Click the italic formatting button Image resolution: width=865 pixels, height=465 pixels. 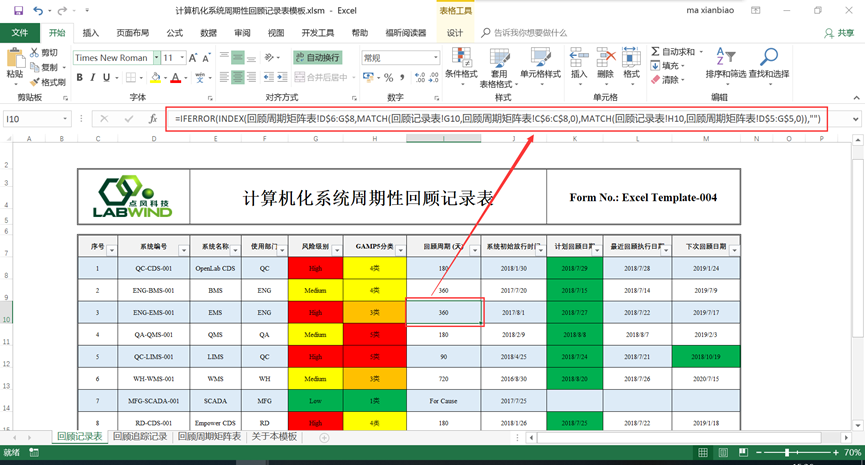click(x=93, y=77)
